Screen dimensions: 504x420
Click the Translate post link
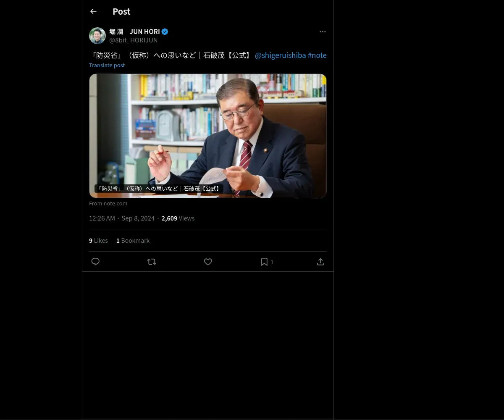(107, 65)
